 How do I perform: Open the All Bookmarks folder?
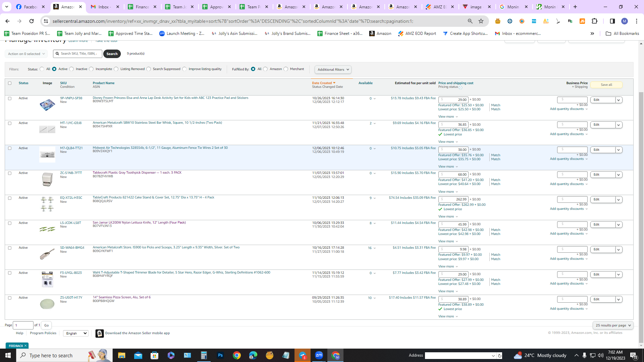[623, 34]
